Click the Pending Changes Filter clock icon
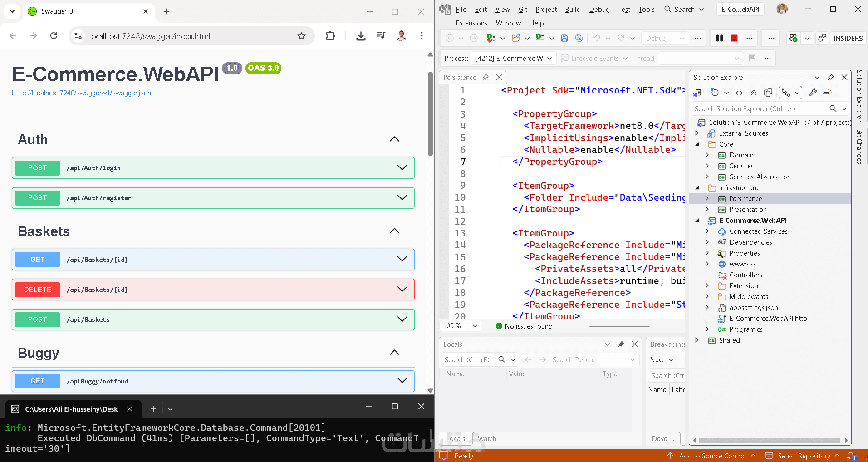Screen dimensions: 868x462 [x=715, y=93]
